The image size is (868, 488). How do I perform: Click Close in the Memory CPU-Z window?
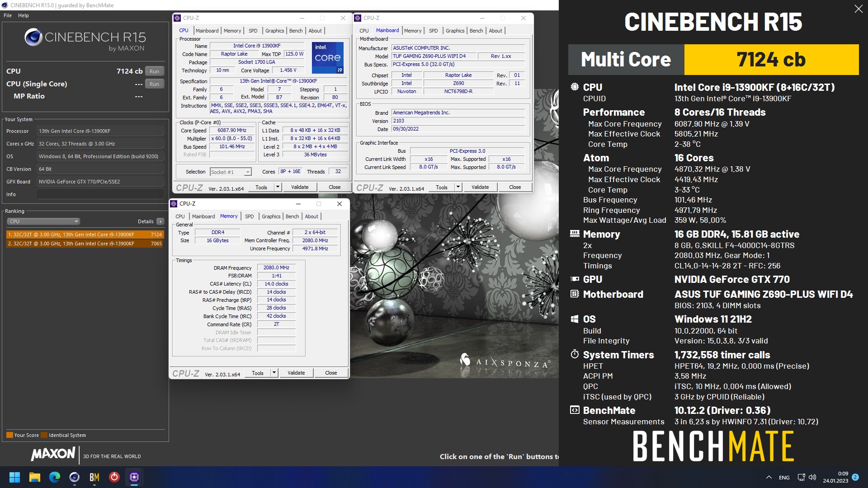point(331,373)
